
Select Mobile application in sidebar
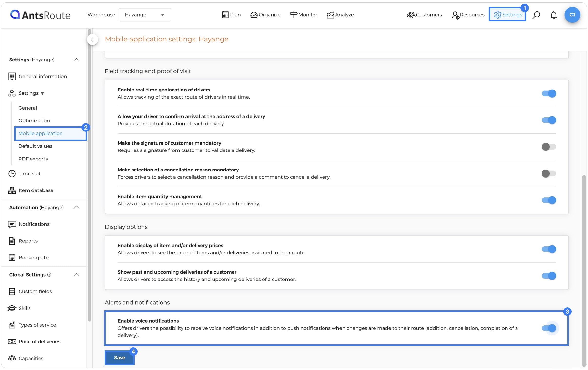point(50,133)
